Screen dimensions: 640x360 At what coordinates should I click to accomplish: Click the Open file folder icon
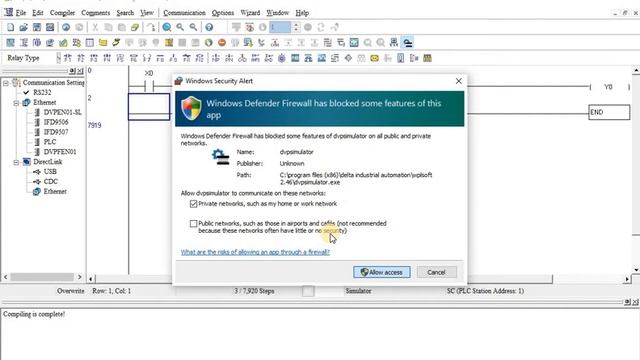(24, 27)
